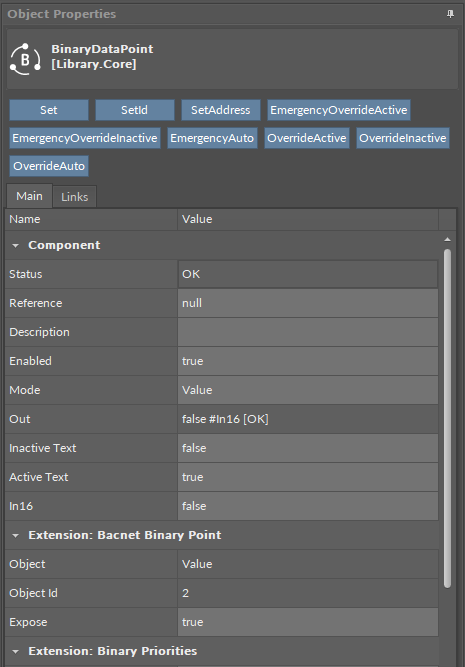
Task: Click the Set action button
Action: click(49, 110)
